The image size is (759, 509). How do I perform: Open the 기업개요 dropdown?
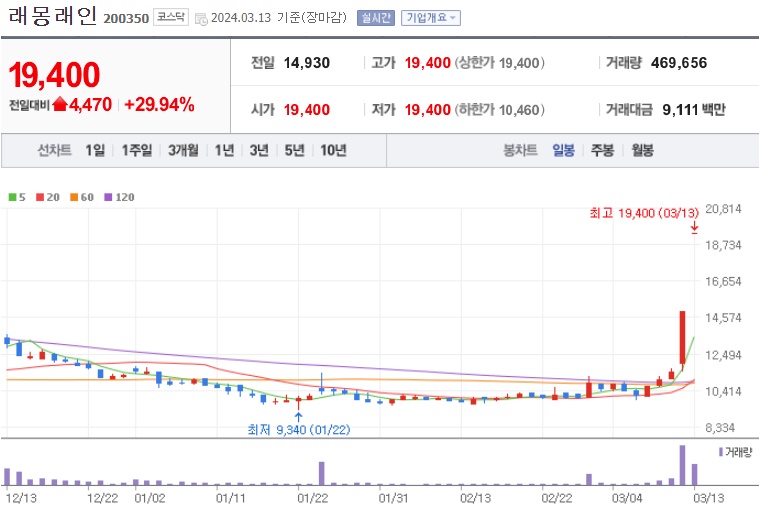point(431,18)
